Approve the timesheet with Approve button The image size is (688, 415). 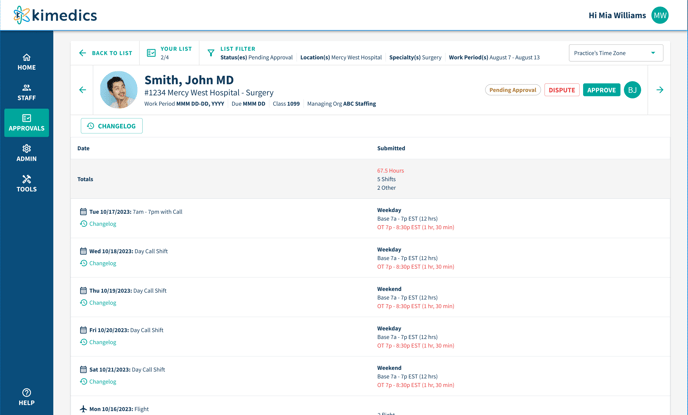601,90
